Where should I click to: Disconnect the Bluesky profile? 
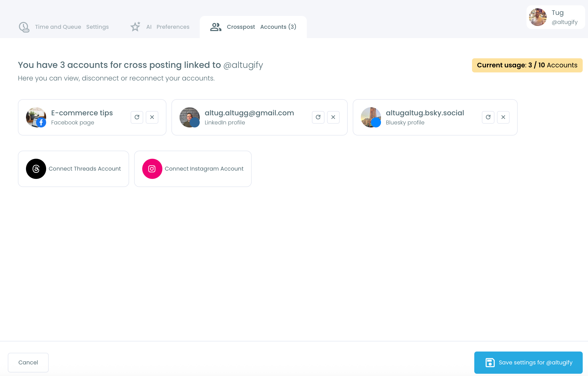pos(503,117)
